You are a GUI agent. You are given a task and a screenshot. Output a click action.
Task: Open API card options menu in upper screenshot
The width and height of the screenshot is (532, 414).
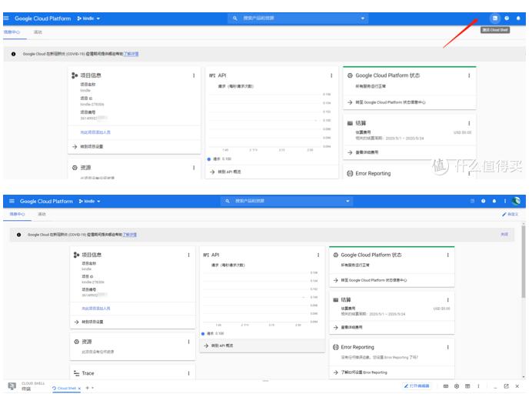coord(331,75)
